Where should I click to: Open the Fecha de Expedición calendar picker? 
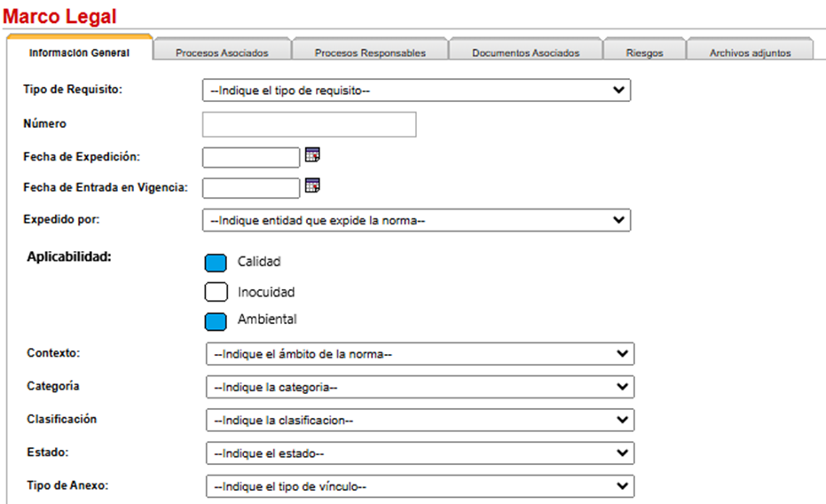312,154
